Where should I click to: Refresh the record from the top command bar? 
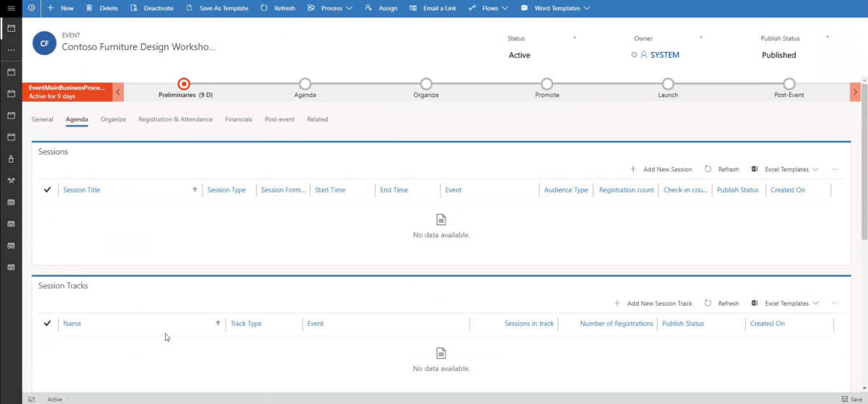277,8
